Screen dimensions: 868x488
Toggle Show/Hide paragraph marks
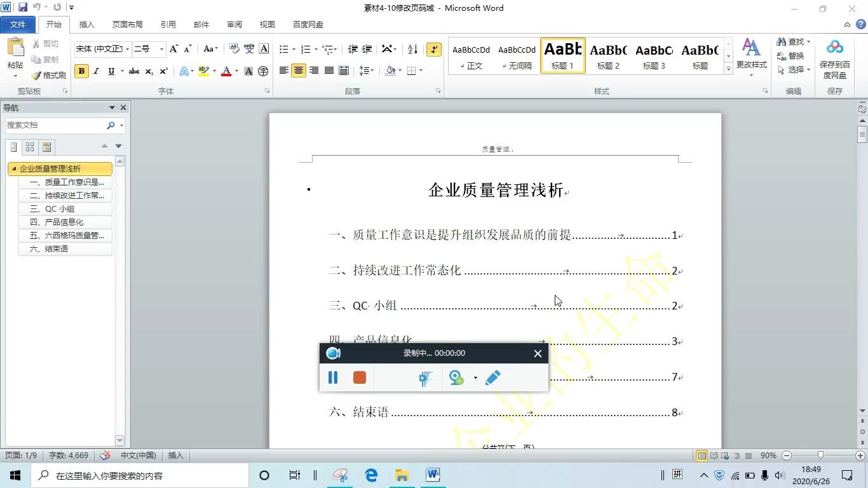point(434,49)
